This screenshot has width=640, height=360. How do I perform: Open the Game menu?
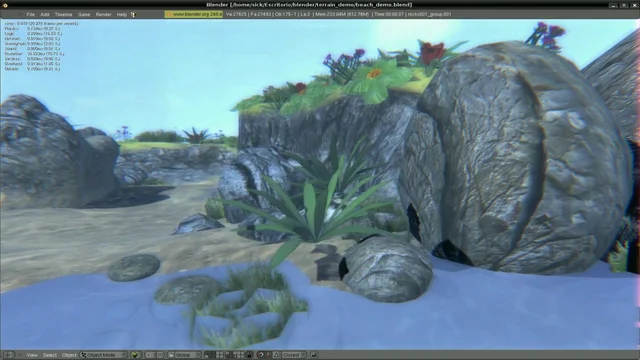84,14
